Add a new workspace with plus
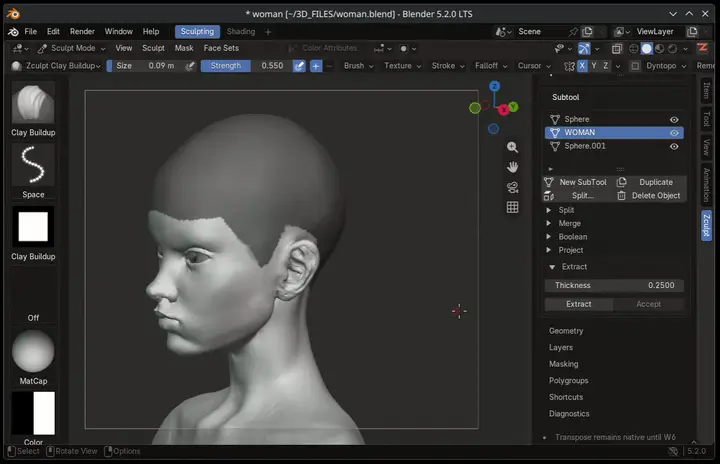 (268, 32)
